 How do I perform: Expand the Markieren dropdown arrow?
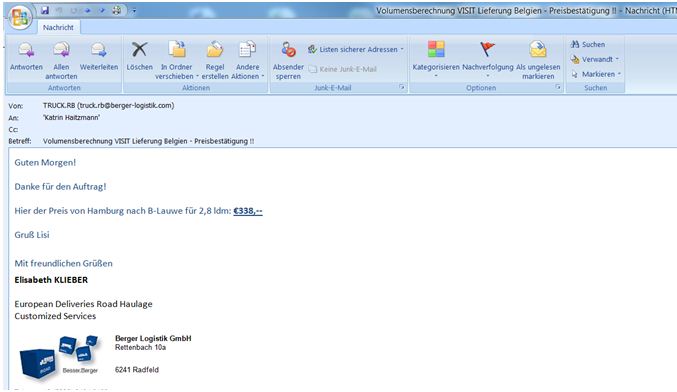coord(619,74)
